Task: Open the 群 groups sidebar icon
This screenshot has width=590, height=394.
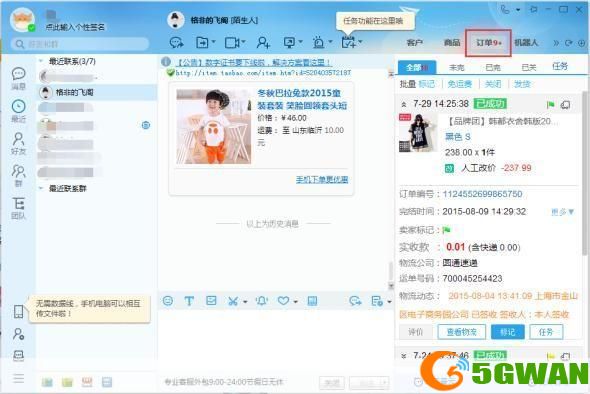Action: click(x=18, y=175)
